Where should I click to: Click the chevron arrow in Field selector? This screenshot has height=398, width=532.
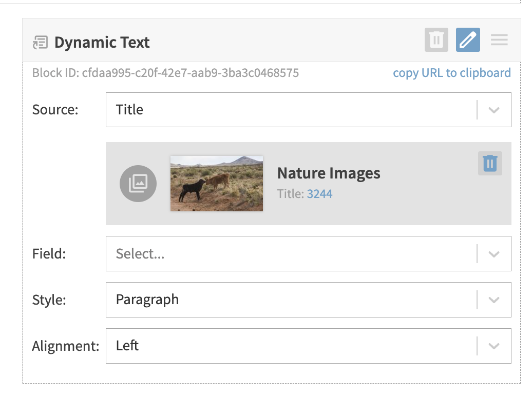pyautogui.click(x=493, y=253)
